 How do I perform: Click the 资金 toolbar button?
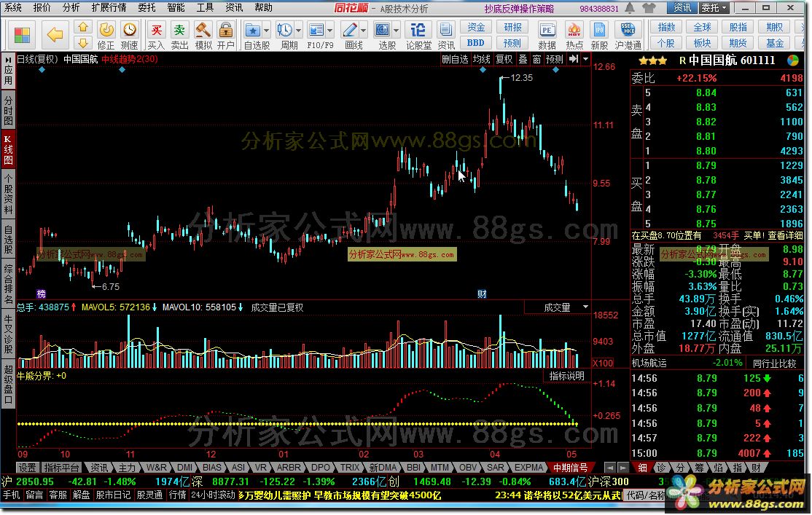[475, 28]
